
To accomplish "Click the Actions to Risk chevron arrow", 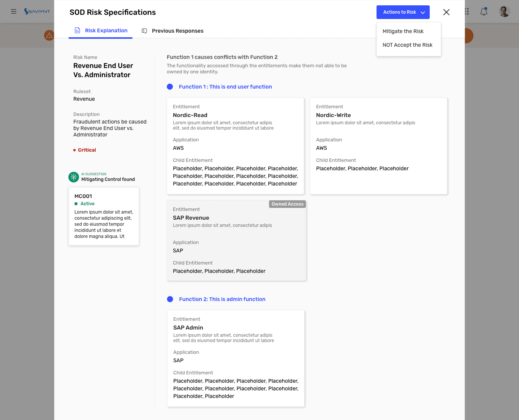I will pyautogui.click(x=422, y=13).
